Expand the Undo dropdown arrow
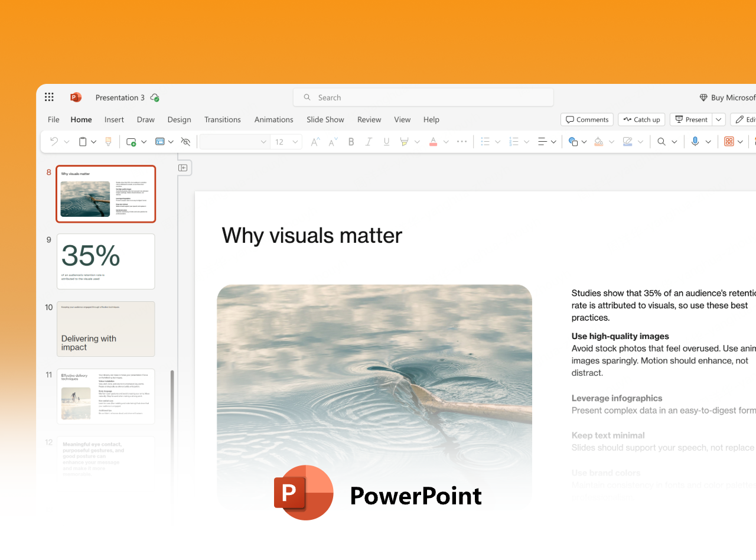The height and width of the screenshot is (560, 756). [x=66, y=142]
